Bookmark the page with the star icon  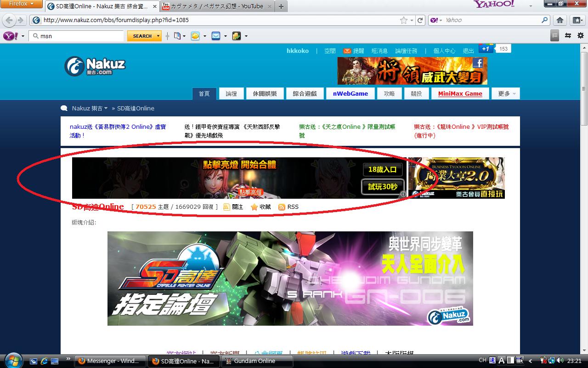click(x=403, y=20)
